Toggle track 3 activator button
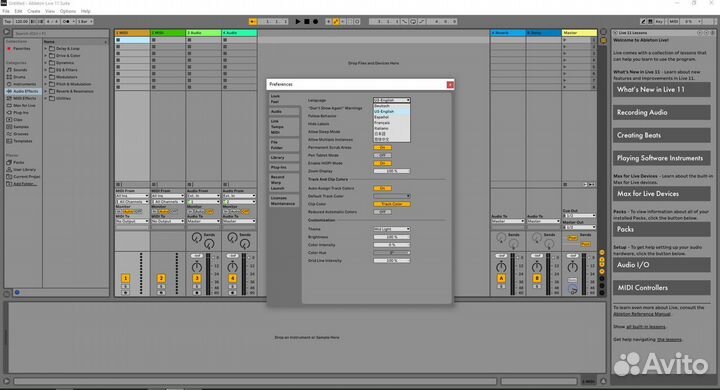The height and width of the screenshot is (390, 720). (197, 278)
